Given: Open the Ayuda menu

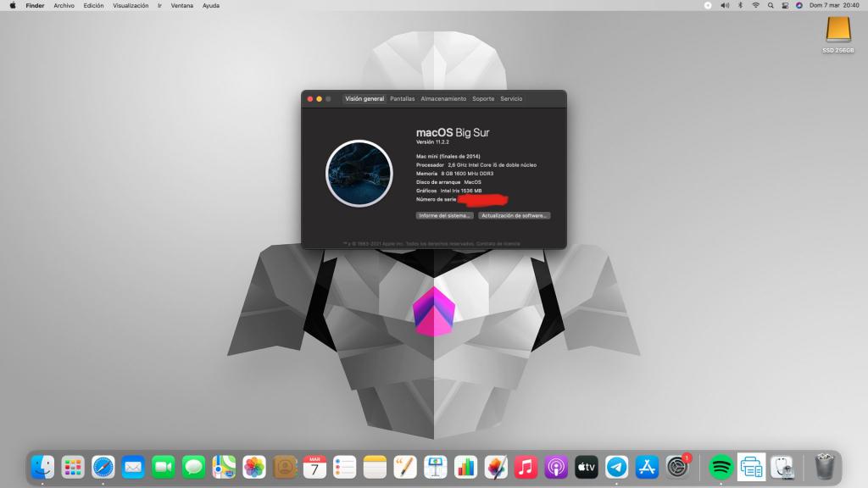Looking at the screenshot, I should 211,6.
